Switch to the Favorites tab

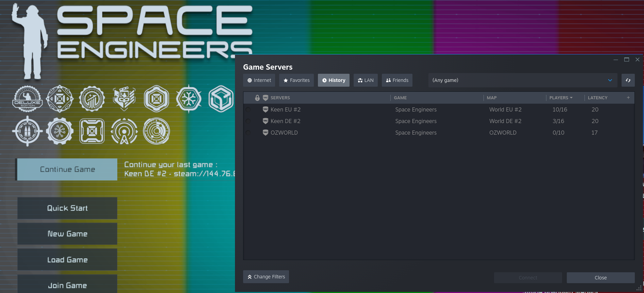[296, 81]
